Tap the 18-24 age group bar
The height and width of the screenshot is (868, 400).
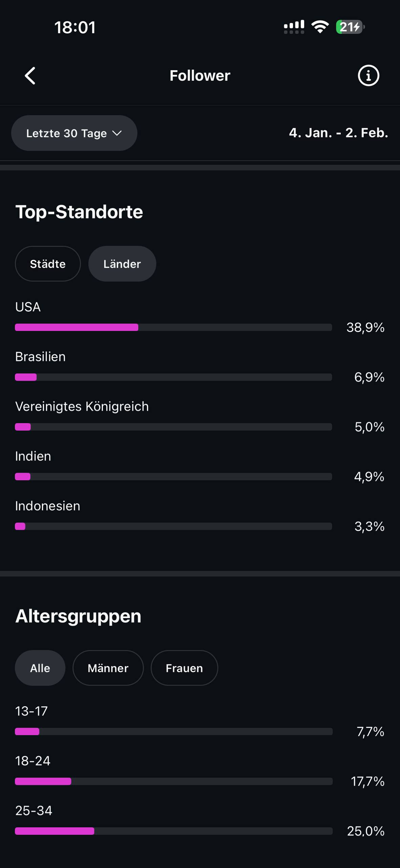tap(173, 781)
